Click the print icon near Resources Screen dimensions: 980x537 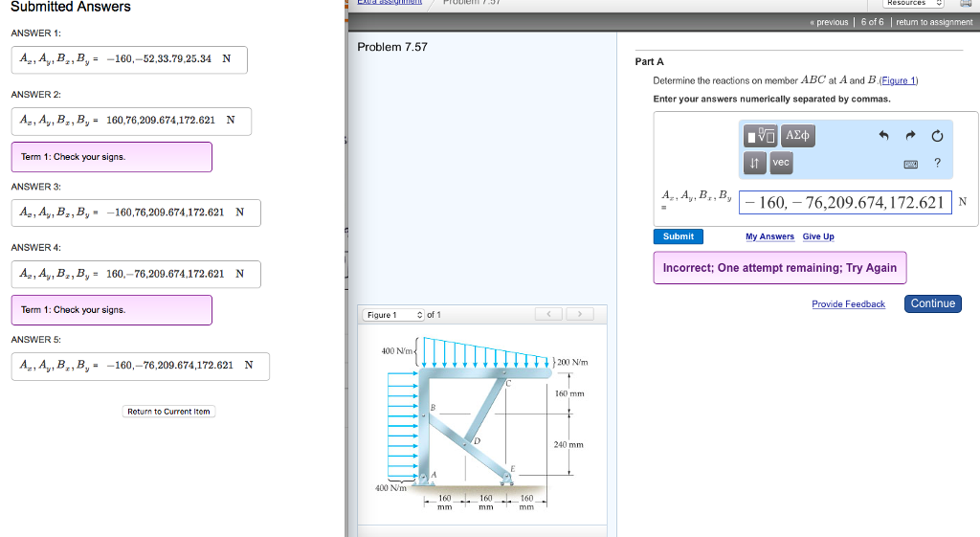966,3
